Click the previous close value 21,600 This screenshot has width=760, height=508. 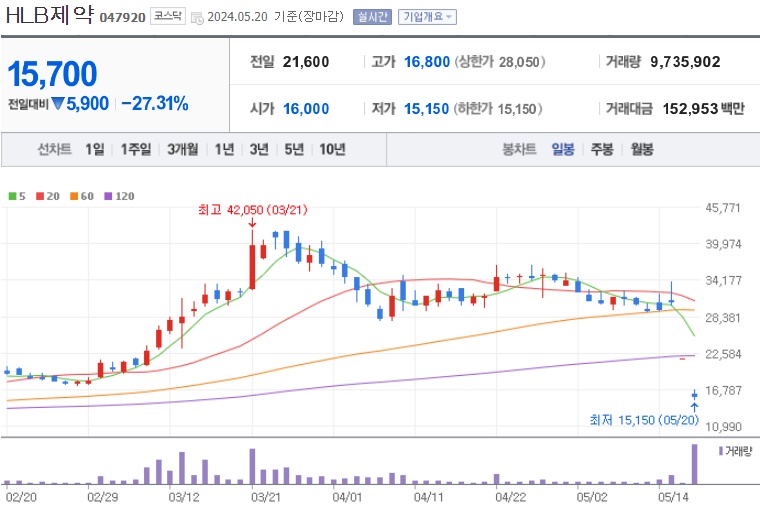(x=306, y=62)
